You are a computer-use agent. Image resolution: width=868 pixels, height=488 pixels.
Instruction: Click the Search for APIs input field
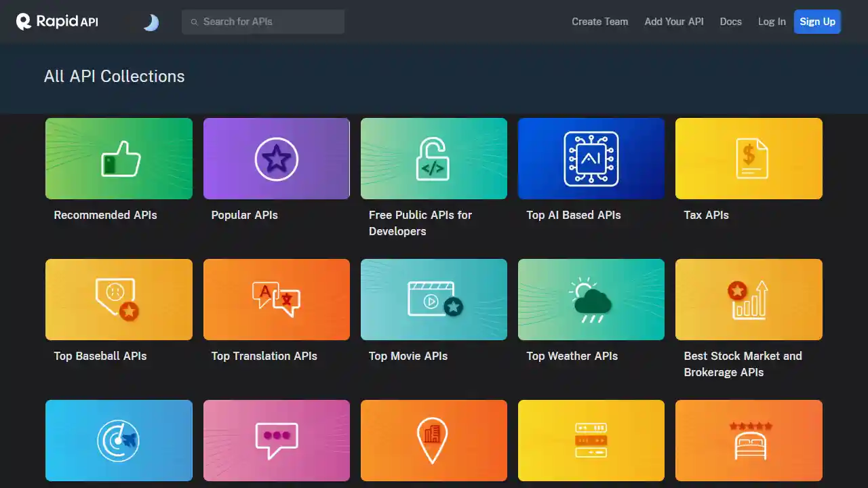(262, 22)
